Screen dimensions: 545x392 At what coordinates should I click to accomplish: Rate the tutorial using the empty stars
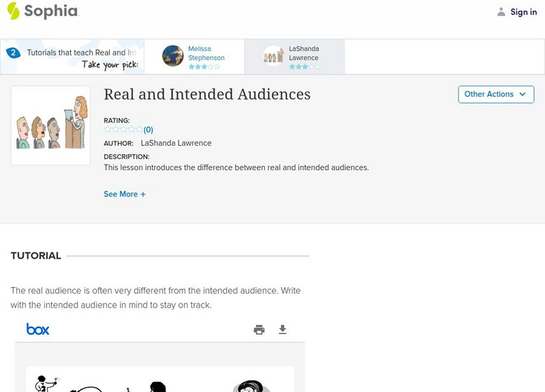click(123, 129)
